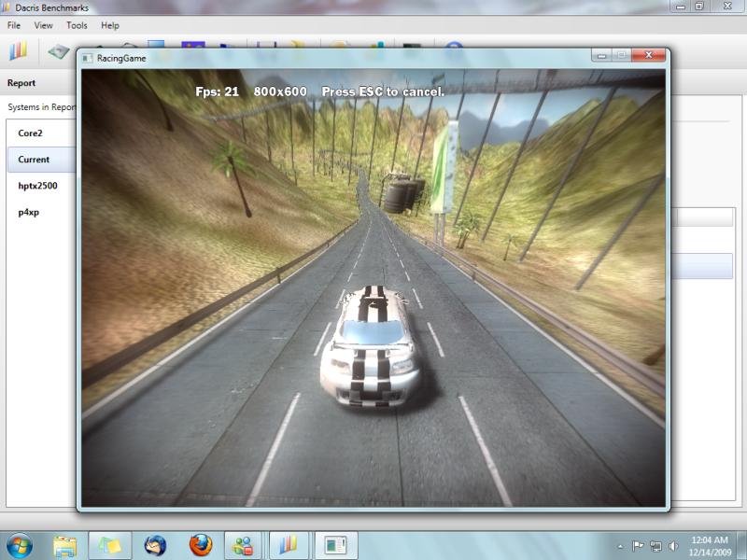
Task: Show hidden system tray icons
Action: (620, 547)
